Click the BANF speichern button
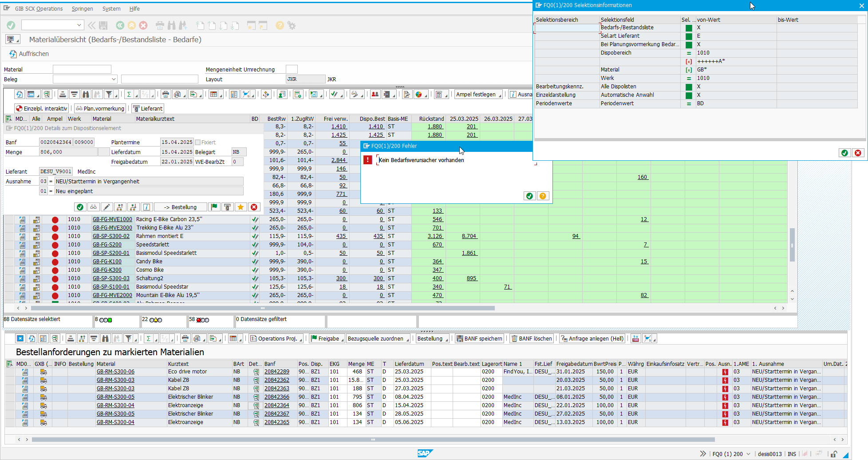Image resolution: width=868 pixels, height=460 pixels. point(479,339)
